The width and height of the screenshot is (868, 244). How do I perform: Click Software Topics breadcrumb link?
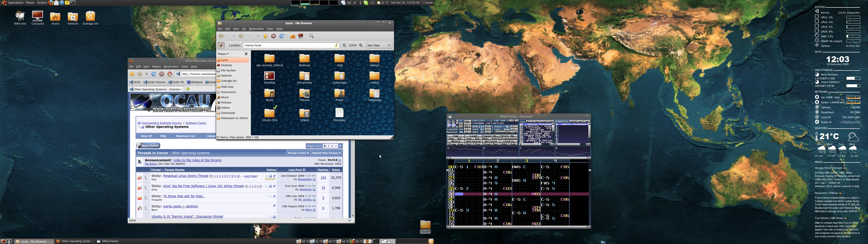coord(196,123)
